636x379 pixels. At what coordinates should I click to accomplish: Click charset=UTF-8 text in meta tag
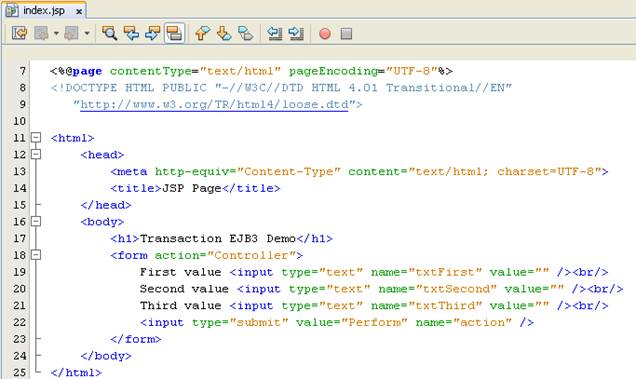click(546, 172)
